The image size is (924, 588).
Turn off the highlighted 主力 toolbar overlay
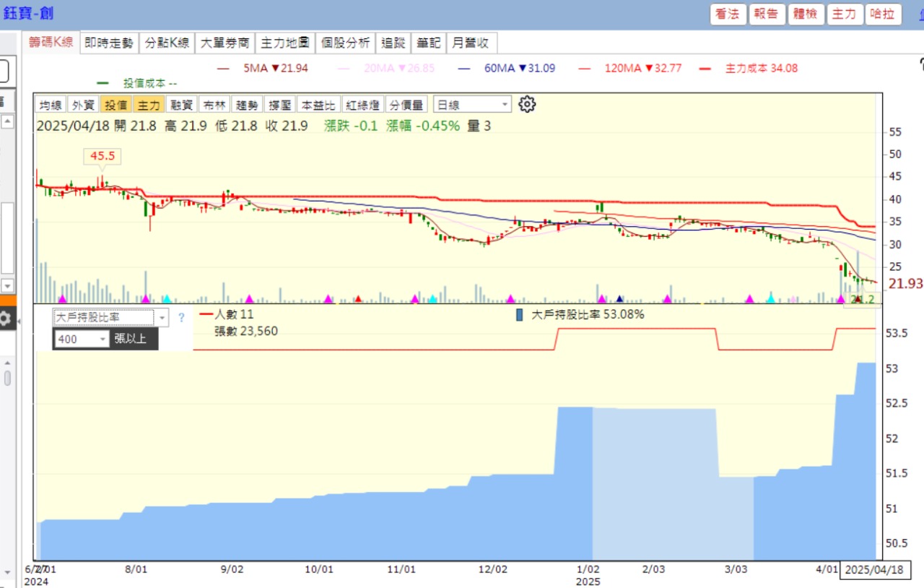pos(148,105)
